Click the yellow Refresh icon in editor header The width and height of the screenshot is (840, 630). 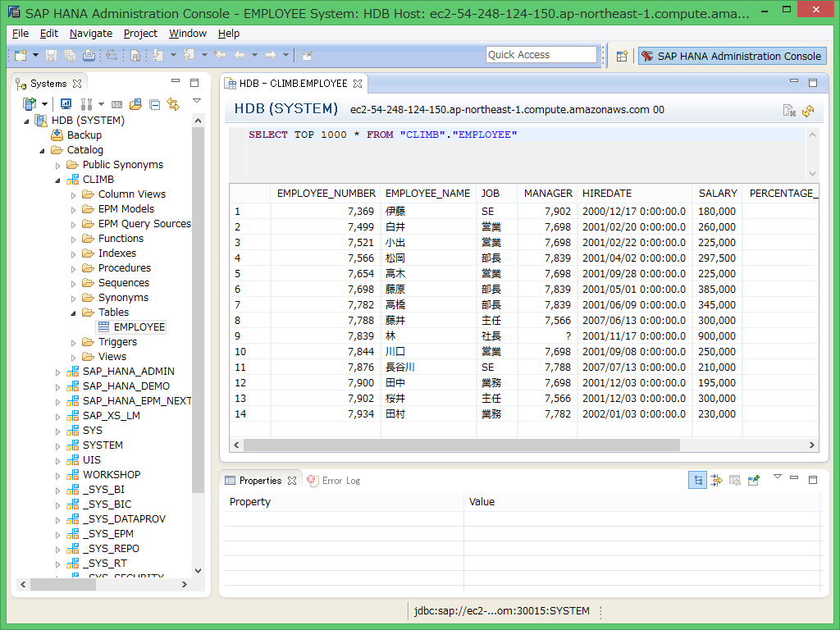pos(808,111)
